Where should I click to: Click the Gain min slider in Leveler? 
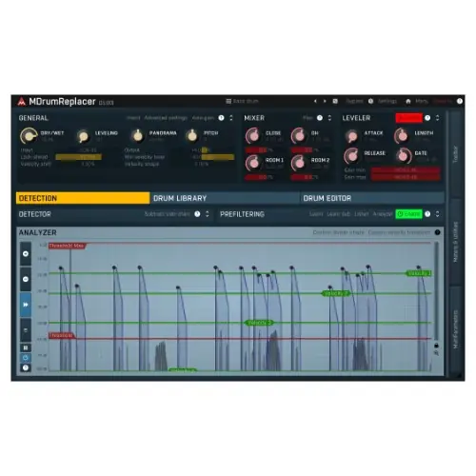(406, 170)
